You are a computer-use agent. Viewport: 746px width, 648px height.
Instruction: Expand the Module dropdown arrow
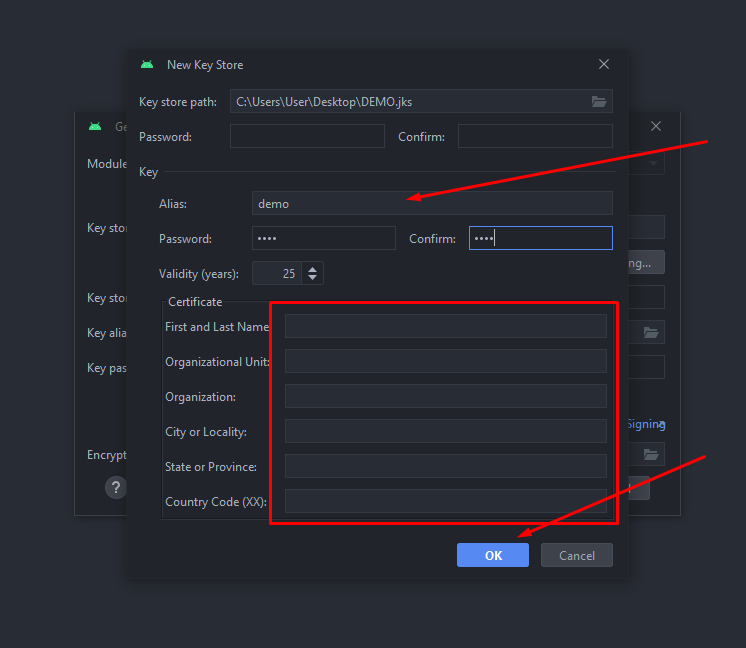pyautogui.click(x=654, y=163)
